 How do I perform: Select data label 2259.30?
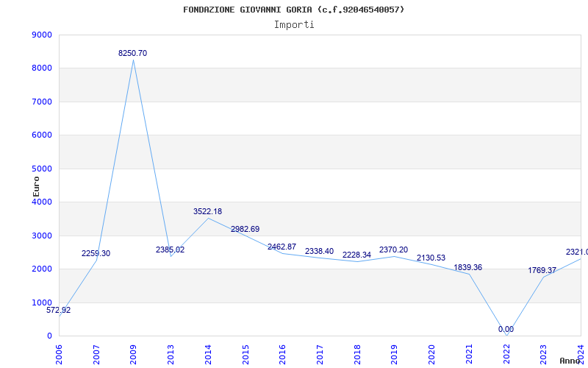pos(96,253)
